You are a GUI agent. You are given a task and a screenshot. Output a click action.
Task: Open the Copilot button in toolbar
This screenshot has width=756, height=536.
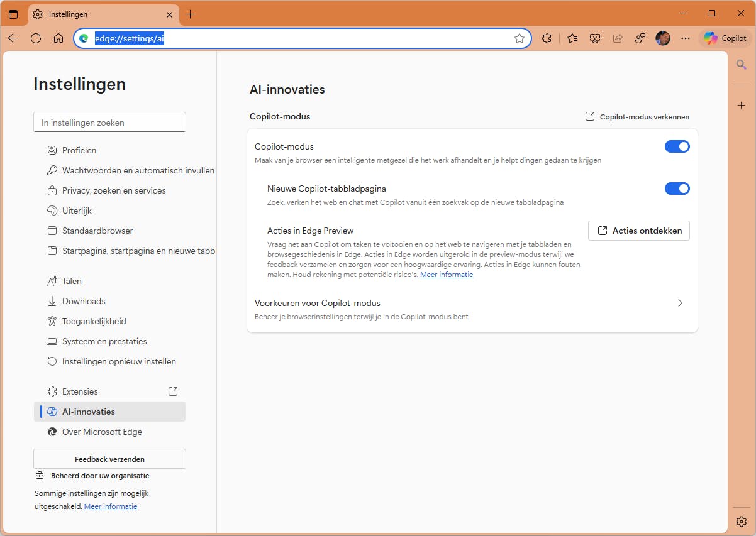725,38
